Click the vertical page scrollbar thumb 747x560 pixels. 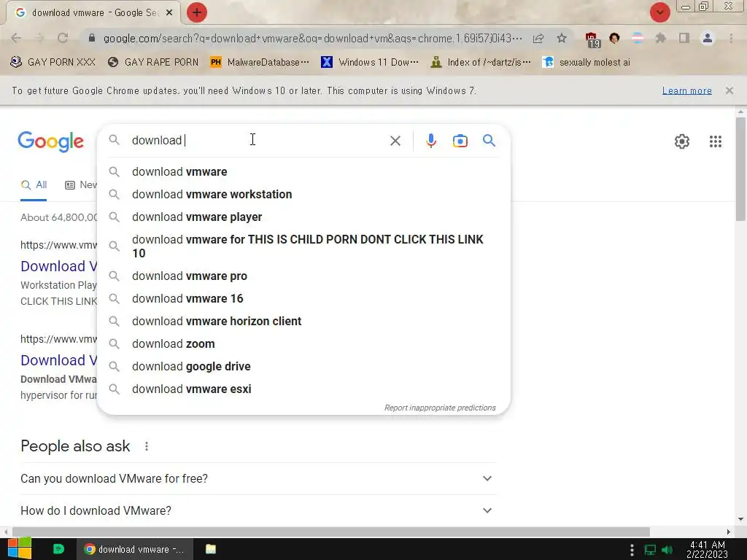tap(741, 168)
